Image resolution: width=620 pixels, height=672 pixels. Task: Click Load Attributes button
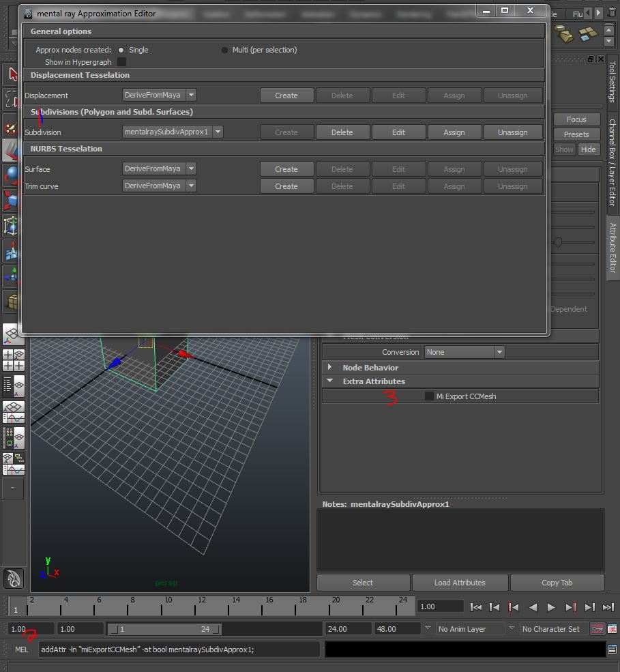(x=460, y=583)
